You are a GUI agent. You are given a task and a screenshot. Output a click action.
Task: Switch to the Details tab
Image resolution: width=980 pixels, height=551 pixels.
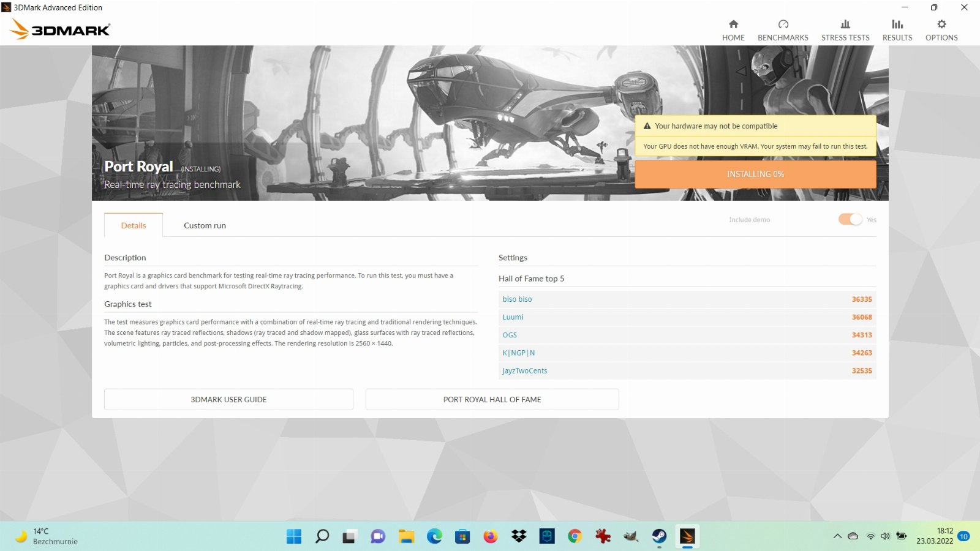pos(134,225)
